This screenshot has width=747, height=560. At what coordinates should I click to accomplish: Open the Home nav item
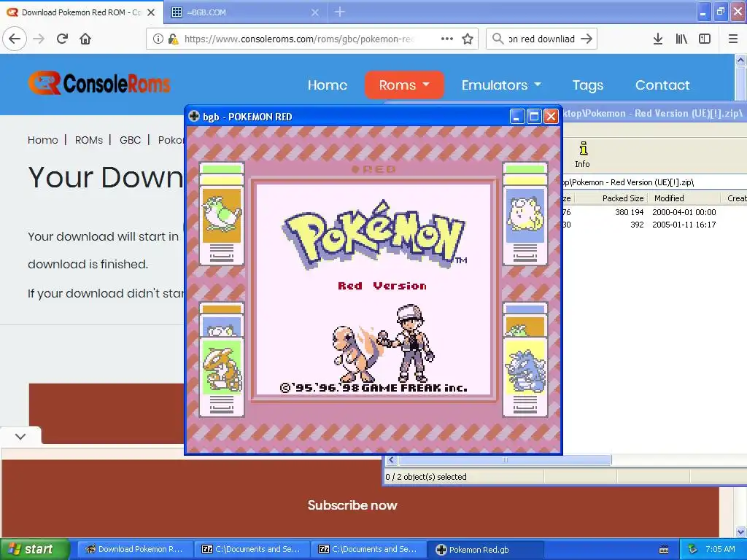(x=328, y=85)
